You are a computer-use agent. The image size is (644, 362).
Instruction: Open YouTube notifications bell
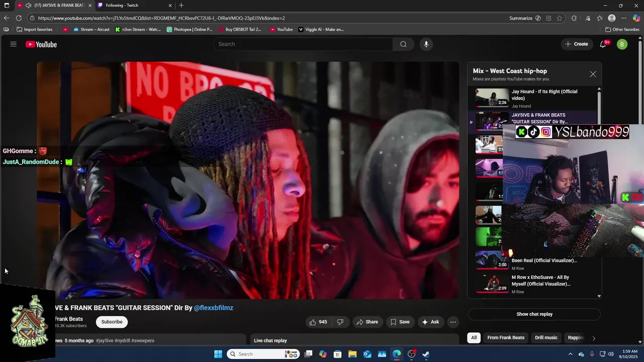coord(603,44)
